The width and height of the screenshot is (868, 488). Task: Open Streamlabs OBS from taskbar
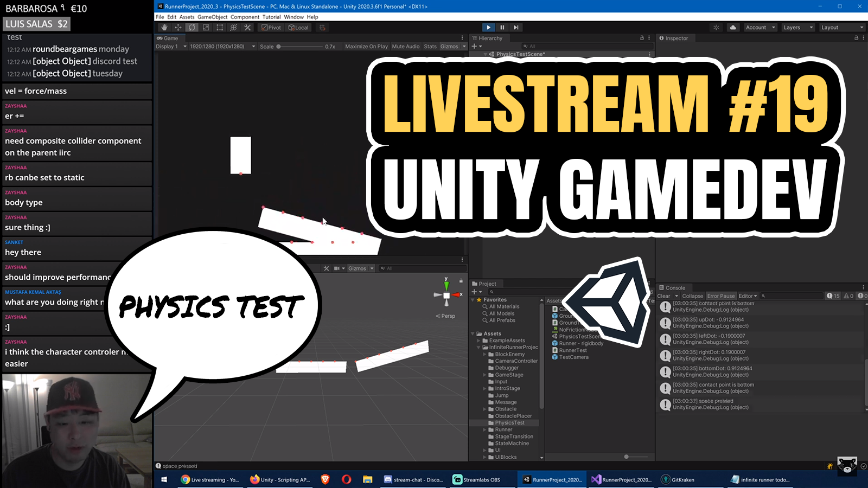(x=476, y=480)
